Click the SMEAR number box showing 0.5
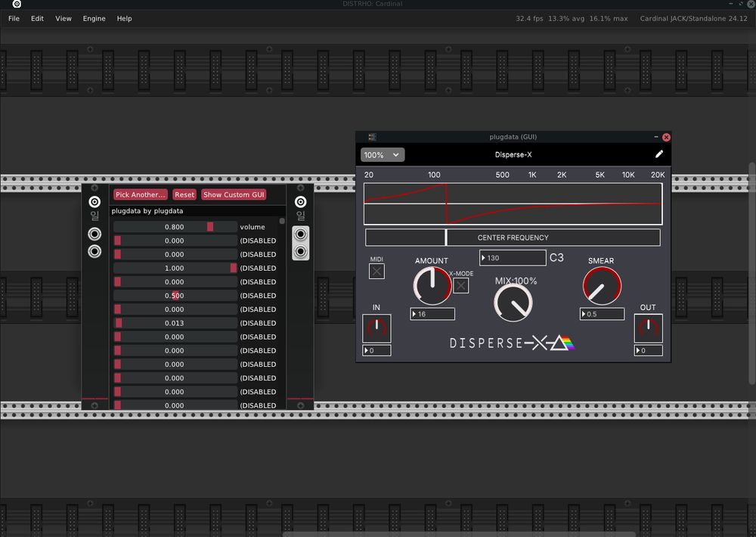The image size is (756, 537). [602, 314]
